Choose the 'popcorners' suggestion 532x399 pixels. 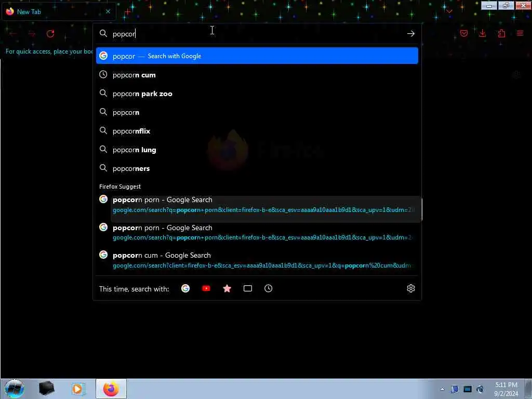pyautogui.click(x=257, y=168)
